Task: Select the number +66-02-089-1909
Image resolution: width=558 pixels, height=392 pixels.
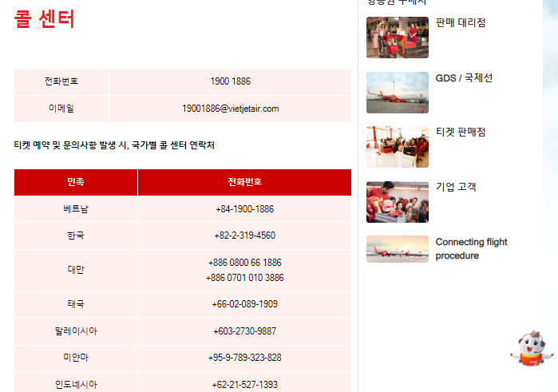Action: 244,304
